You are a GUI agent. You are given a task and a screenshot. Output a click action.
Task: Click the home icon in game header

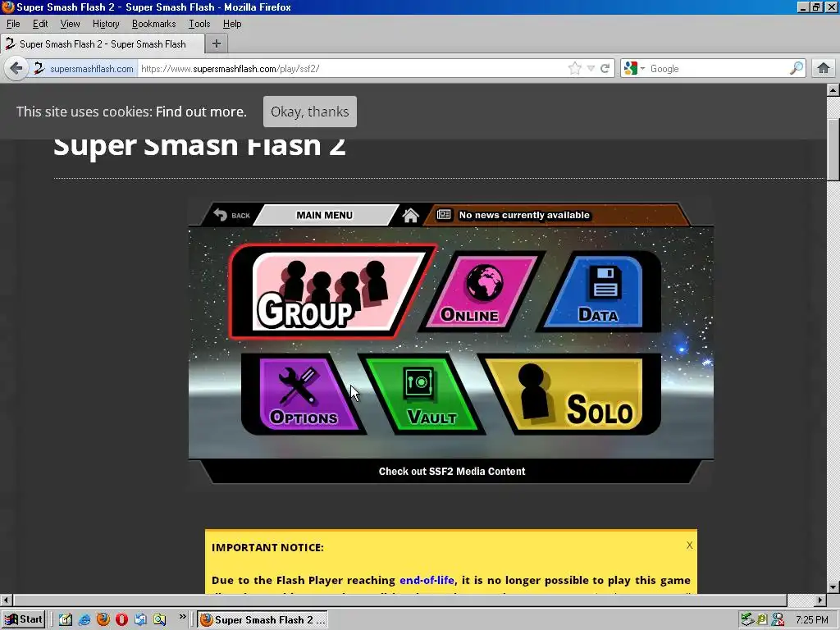pyautogui.click(x=411, y=216)
